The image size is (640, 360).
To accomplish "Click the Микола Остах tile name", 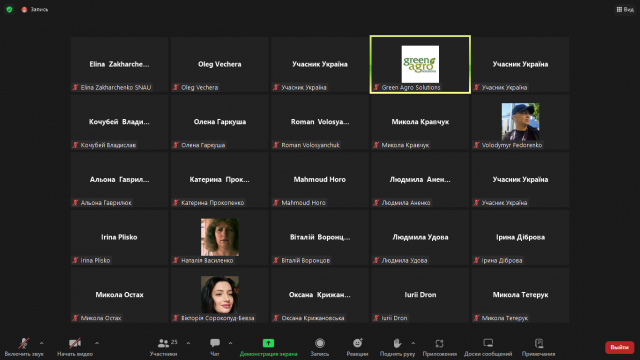I will (119, 295).
